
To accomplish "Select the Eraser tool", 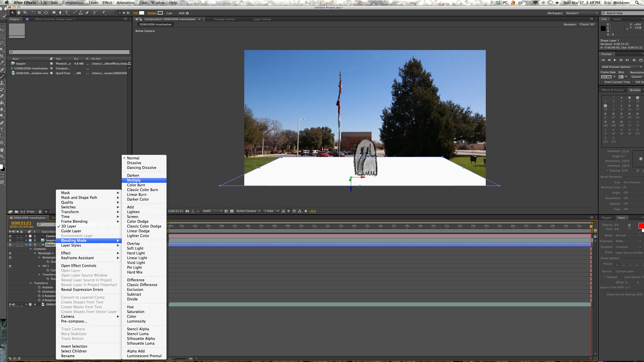I will click(x=87, y=12).
